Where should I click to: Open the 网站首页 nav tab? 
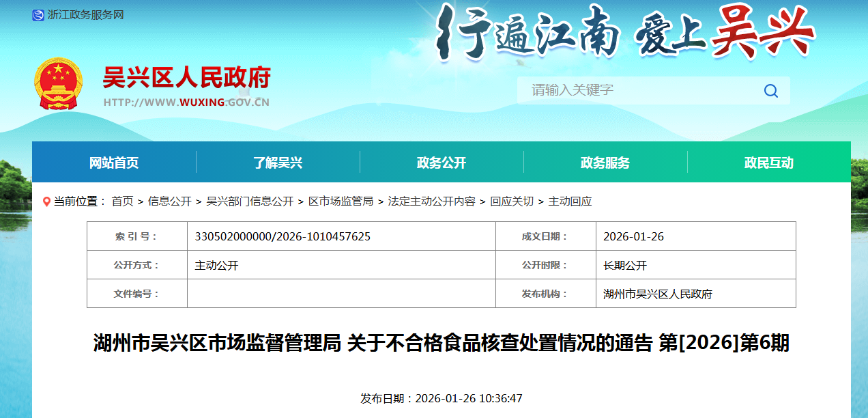[114, 163]
